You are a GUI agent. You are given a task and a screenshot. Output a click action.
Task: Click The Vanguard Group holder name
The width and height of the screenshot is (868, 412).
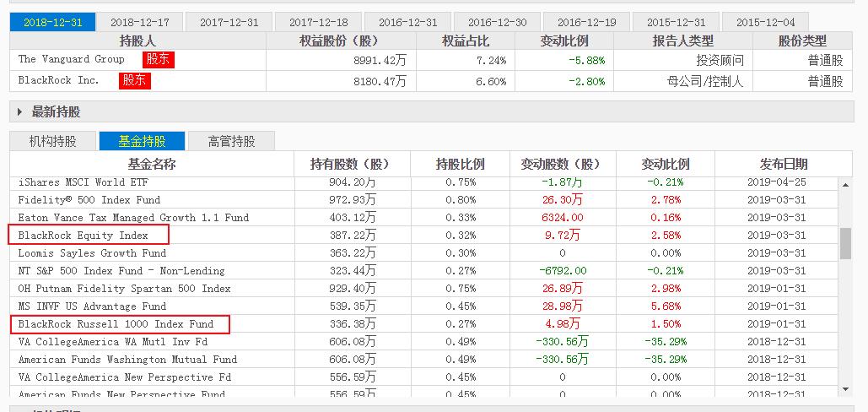(72, 59)
